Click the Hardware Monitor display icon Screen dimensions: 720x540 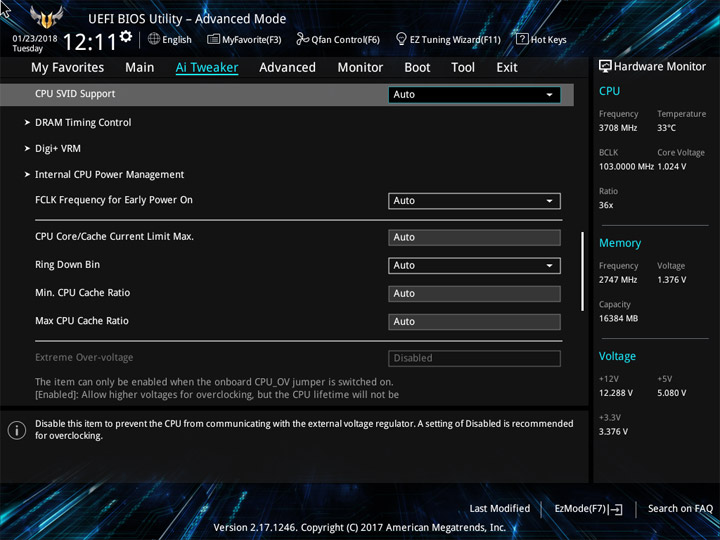coord(605,66)
